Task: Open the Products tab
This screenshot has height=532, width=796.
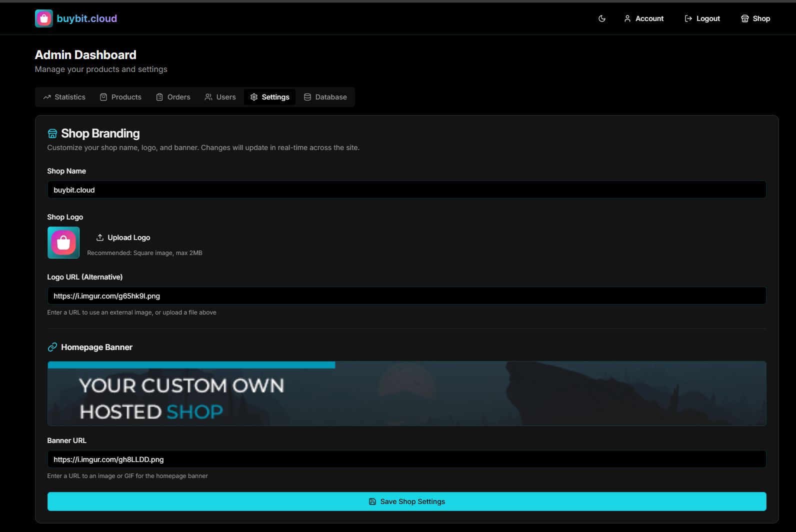Action: pos(121,97)
